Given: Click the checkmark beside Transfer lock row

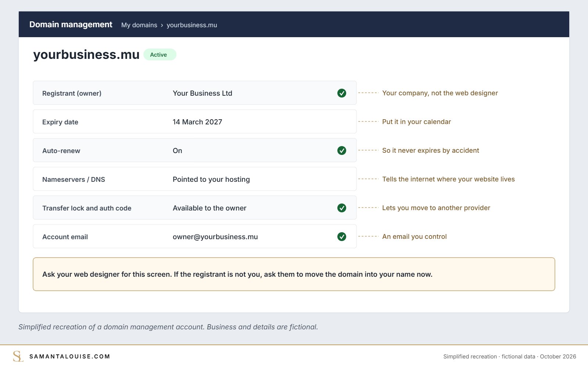Looking at the screenshot, I should (342, 208).
